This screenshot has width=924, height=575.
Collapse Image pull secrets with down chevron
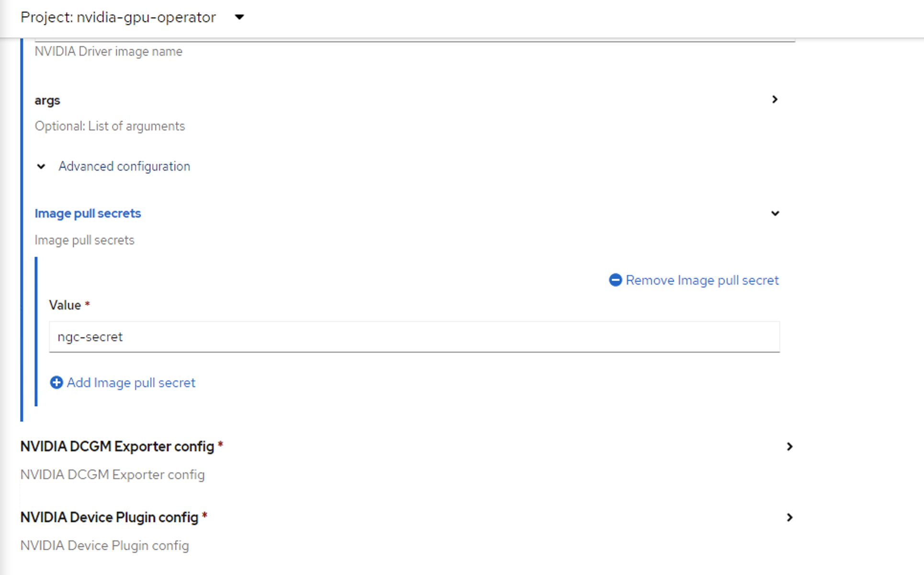(775, 213)
